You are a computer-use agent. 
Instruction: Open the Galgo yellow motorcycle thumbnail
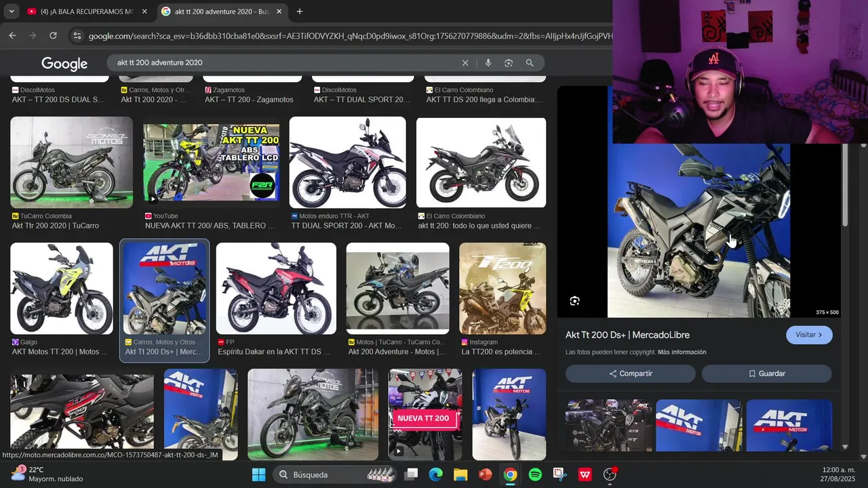(62, 289)
